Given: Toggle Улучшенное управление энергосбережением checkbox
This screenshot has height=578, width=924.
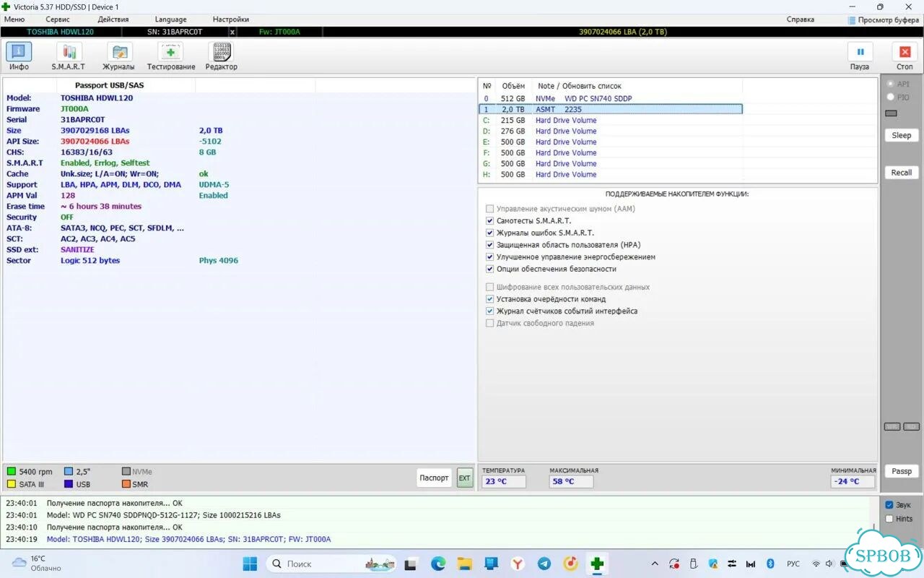Looking at the screenshot, I should [x=490, y=256].
